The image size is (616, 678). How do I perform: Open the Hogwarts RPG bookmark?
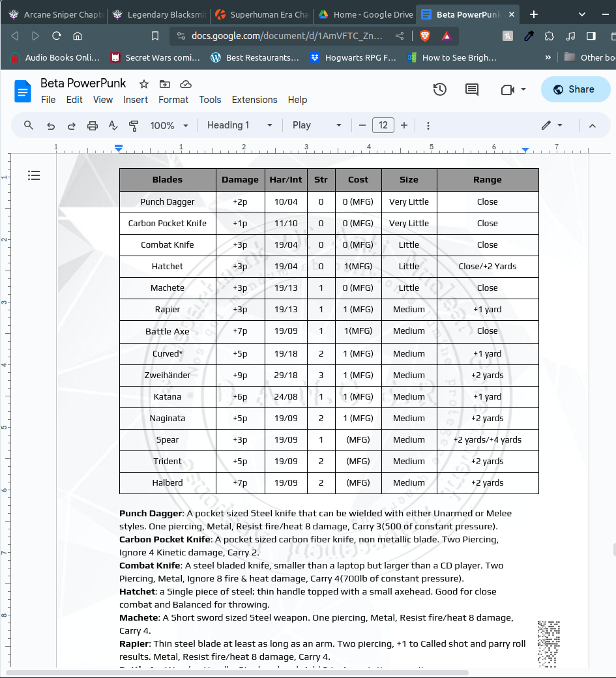pyautogui.click(x=353, y=57)
